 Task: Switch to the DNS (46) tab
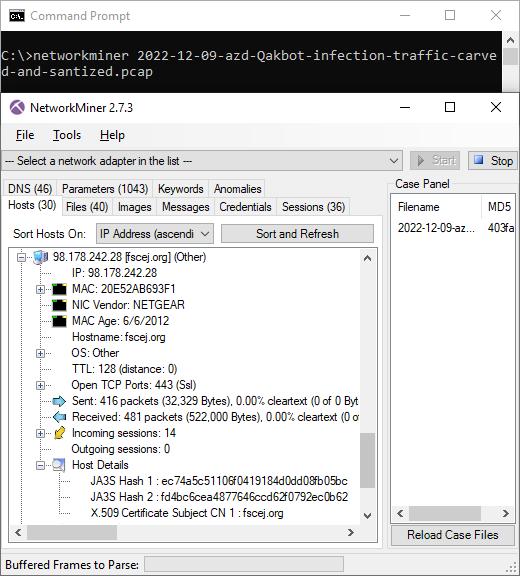30,189
